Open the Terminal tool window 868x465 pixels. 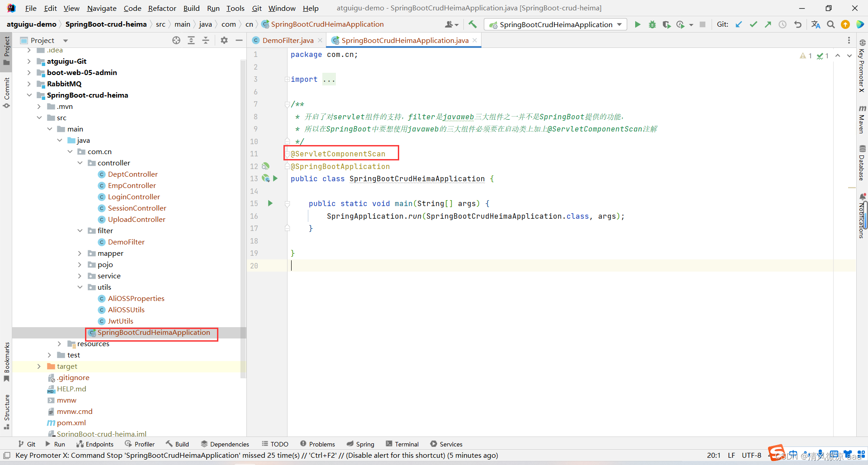402,444
